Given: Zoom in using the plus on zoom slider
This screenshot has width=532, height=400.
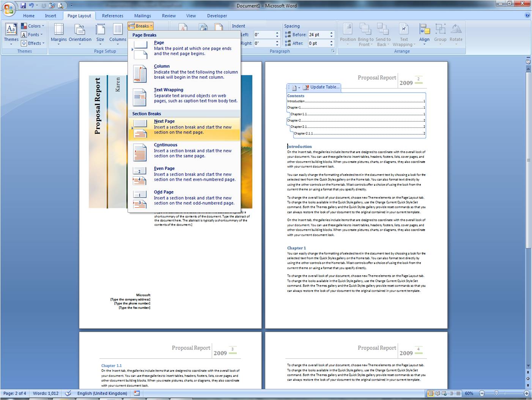Looking at the screenshot, I should [x=526, y=394].
